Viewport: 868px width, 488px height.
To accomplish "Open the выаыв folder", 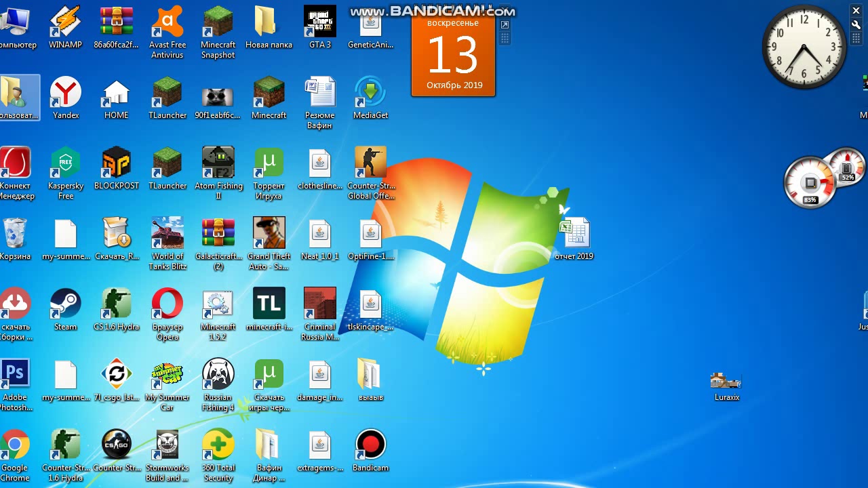I will click(371, 380).
